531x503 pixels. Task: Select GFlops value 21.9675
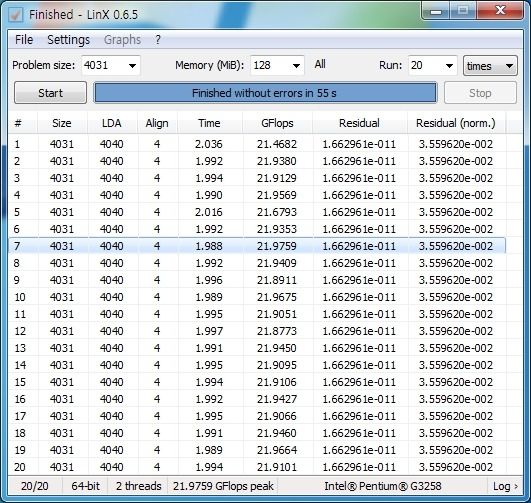277,297
